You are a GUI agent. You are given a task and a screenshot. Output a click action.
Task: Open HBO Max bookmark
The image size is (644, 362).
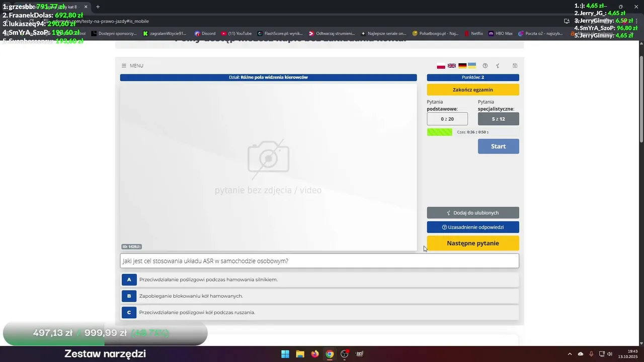[501, 34]
